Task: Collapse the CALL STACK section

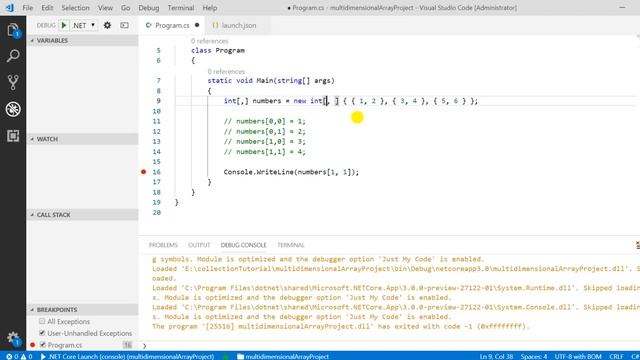Action: pos(82,215)
